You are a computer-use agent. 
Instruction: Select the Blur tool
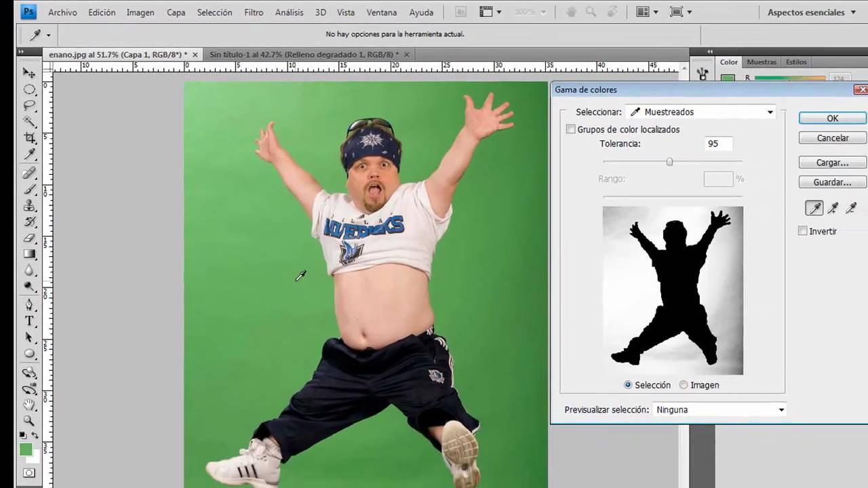(x=29, y=270)
